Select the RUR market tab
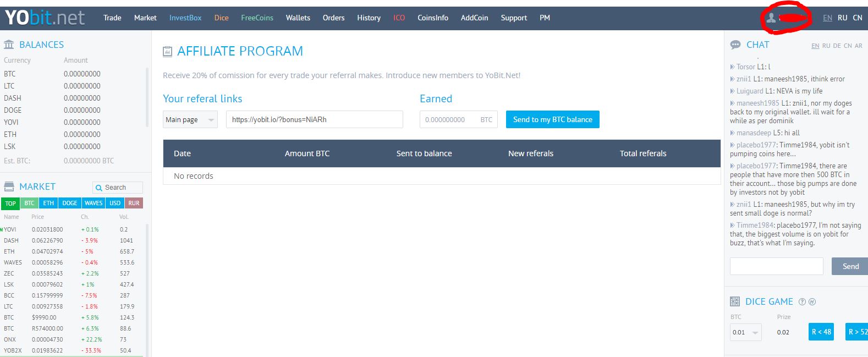 [134, 203]
